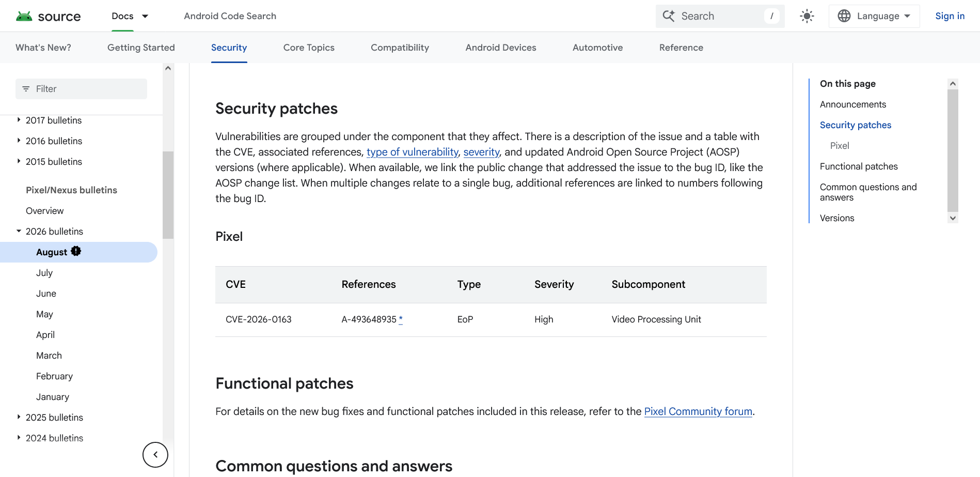980x477 pixels.
Task: Follow the type of vulnerability link
Action: [412, 152]
